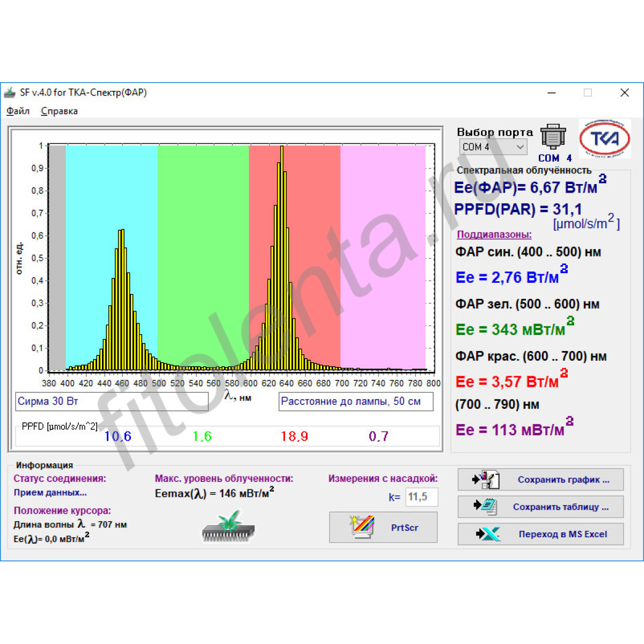Click the Excel export icon

[x=487, y=534]
